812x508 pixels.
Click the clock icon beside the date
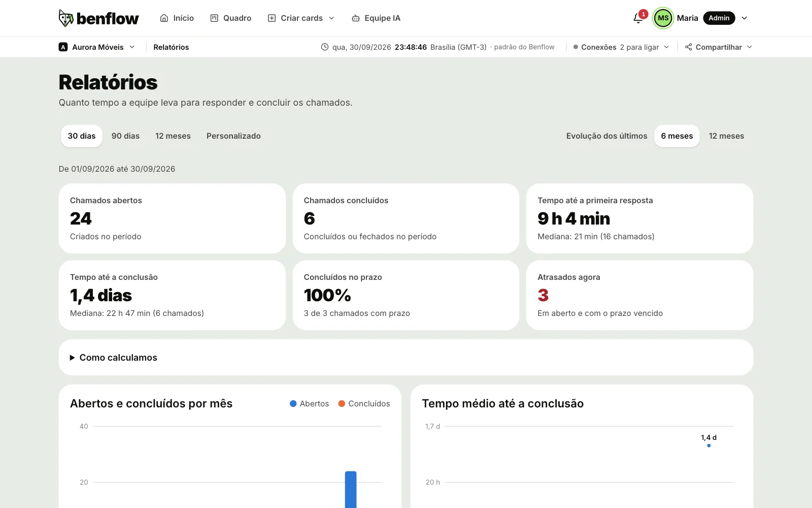click(325, 47)
